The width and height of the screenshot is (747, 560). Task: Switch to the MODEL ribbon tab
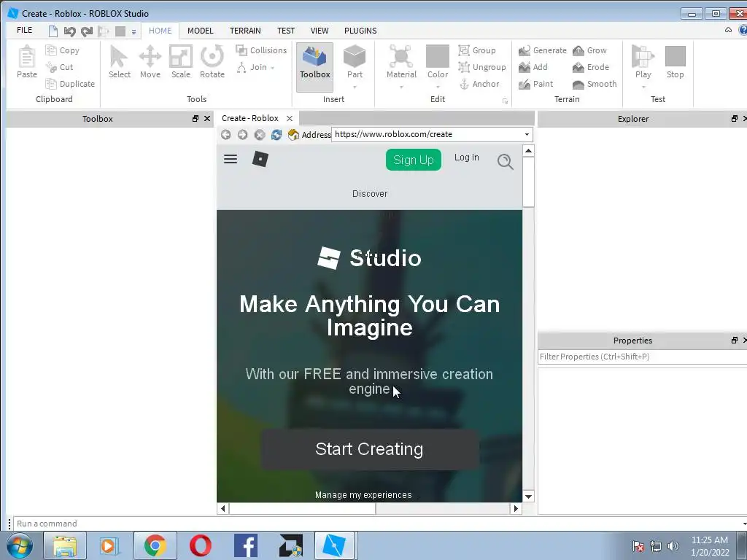point(200,31)
